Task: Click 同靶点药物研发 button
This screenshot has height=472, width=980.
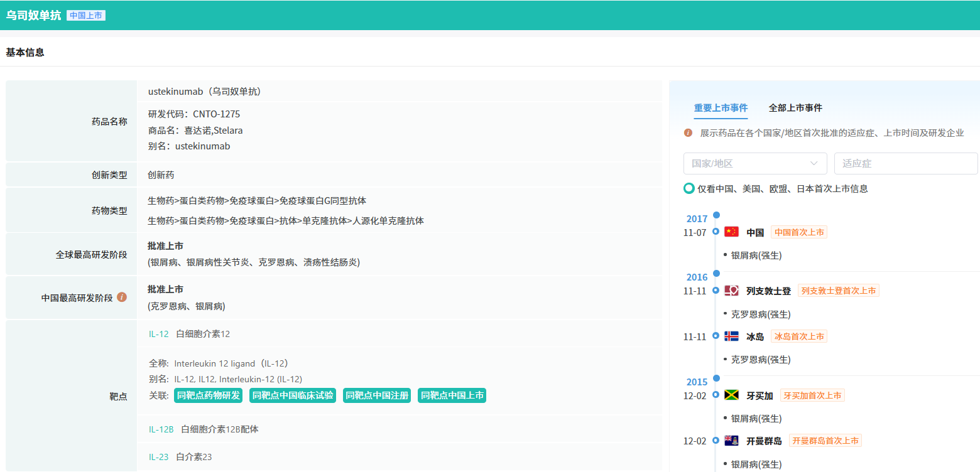Action: (209, 395)
